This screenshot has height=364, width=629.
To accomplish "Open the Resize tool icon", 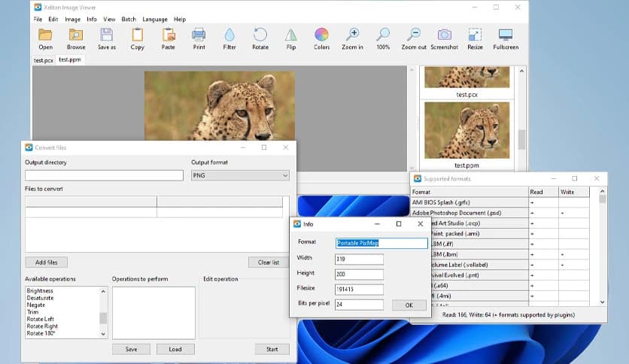I will [475, 35].
